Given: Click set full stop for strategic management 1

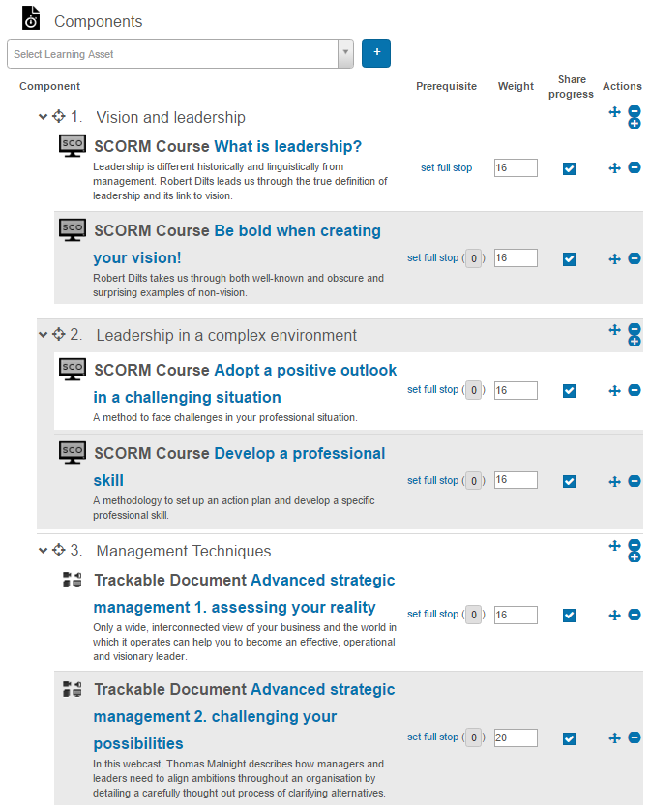Looking at the screenshot, I should click(432, 615).
